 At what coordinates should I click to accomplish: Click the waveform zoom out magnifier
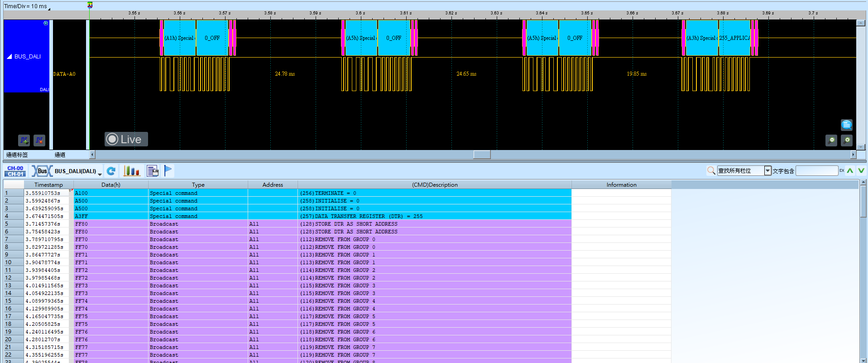tap(831, 140)
